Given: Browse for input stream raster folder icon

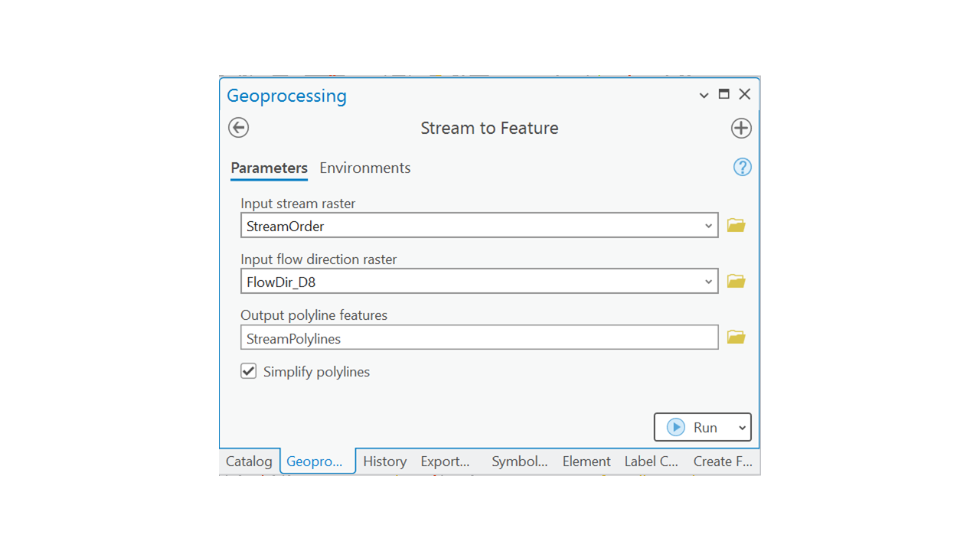Looking at the screenshot, I should click(736, 226).
